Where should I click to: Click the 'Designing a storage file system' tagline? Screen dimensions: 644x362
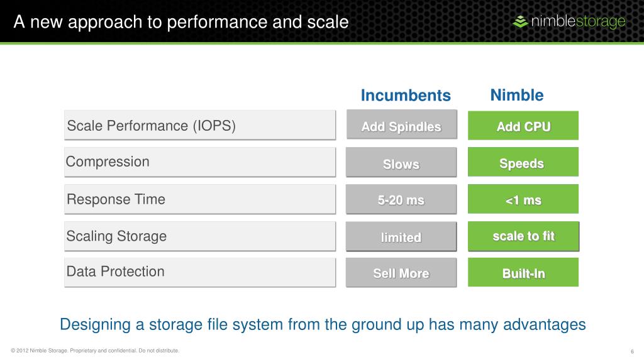point(323,324)
